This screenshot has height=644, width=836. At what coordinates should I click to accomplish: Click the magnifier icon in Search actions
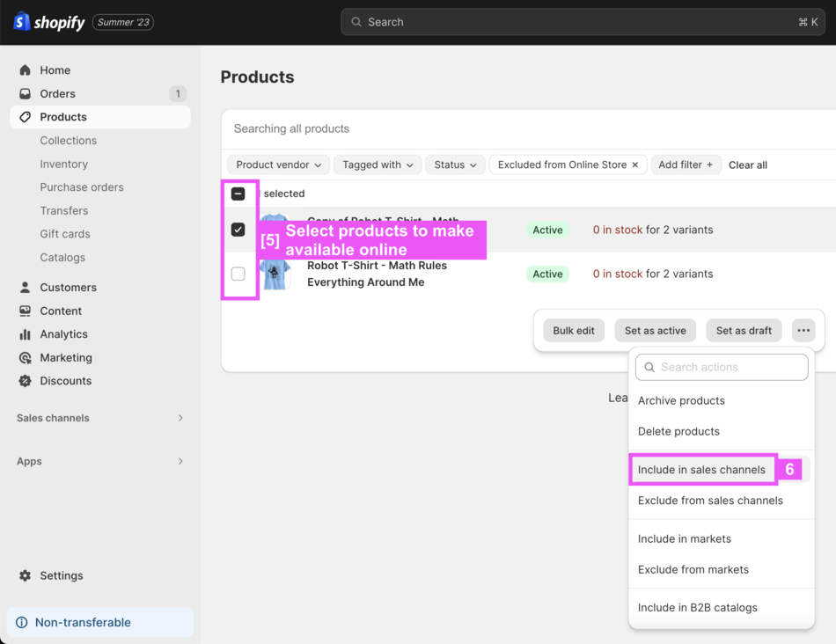[649, 368]
